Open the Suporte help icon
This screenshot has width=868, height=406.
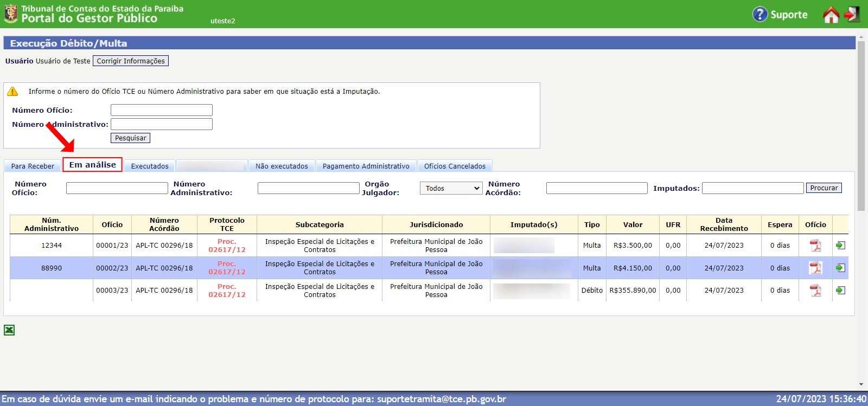[x=759, y=15]
